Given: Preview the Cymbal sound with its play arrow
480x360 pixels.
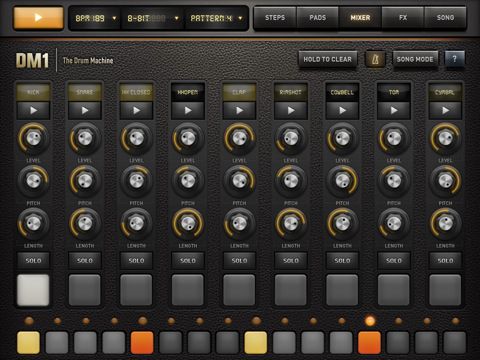Looking at the screenshot, I should [x=445, y=110].
